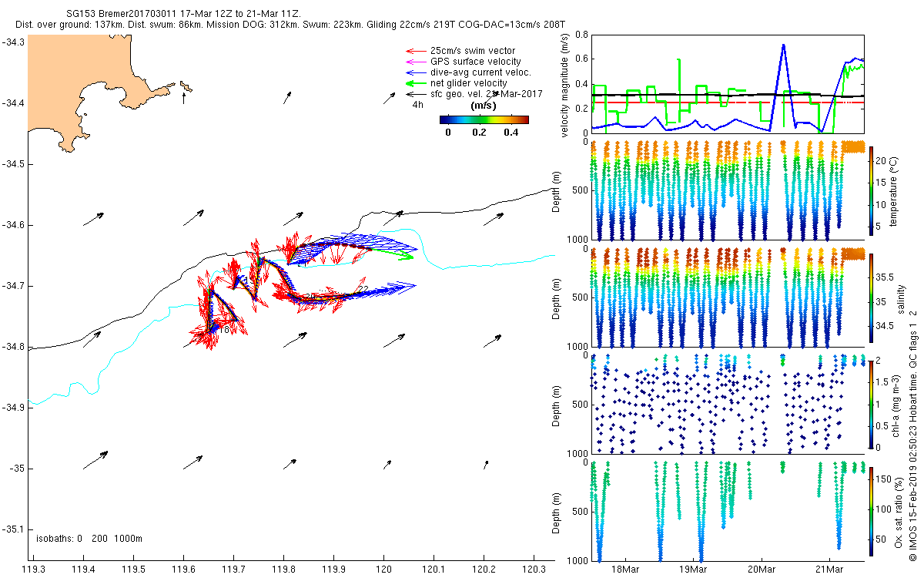
Task: Click the temperature (°C) colorbar
Action: point(872,190)
